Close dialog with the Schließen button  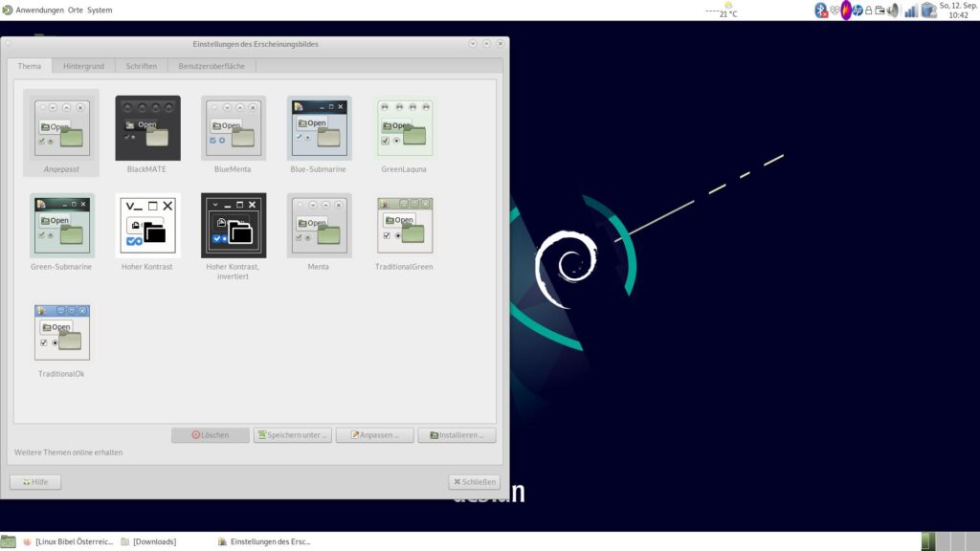click(x=475, y=482)
